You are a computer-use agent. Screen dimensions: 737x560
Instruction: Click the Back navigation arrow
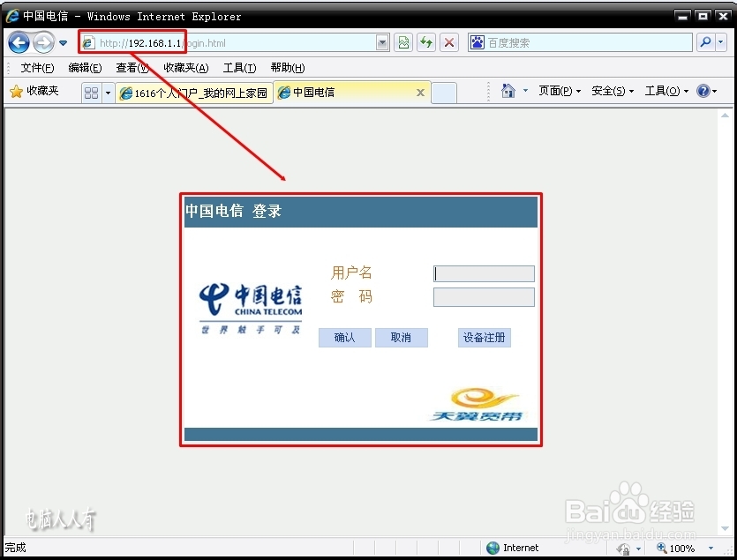(x=19, y=43)
